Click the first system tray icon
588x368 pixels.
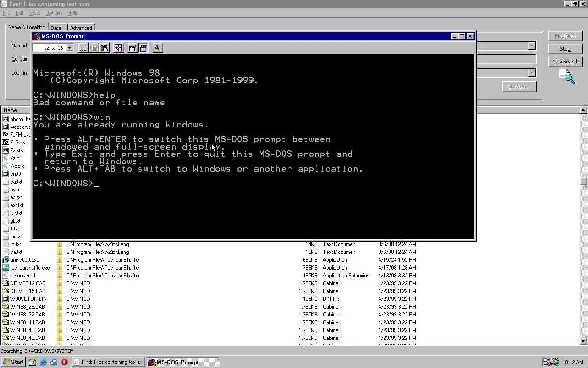(x=547, y=362)
